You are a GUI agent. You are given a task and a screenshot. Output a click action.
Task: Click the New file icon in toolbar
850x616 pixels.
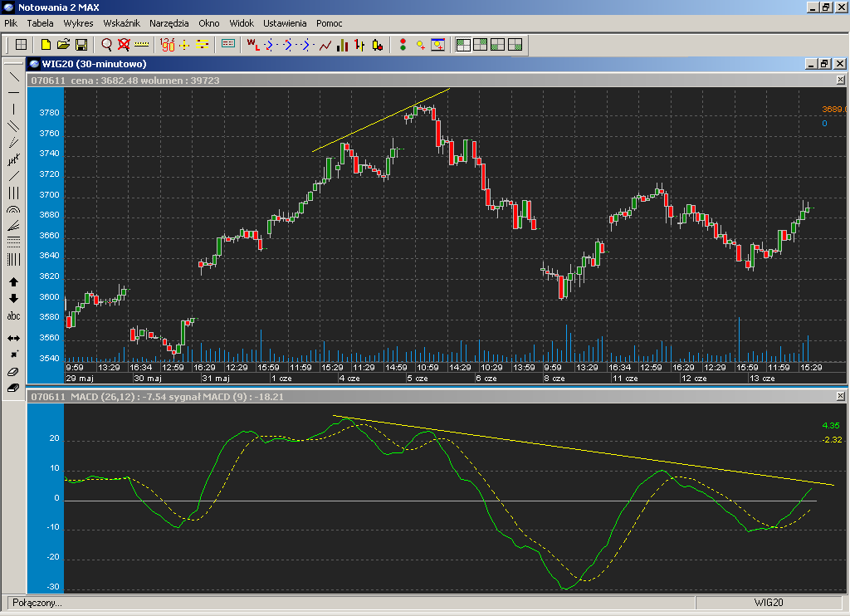coord(46,45)
